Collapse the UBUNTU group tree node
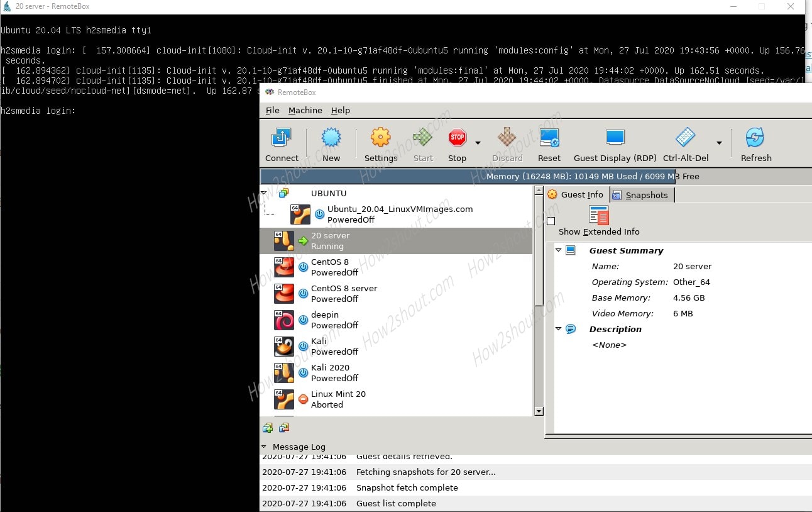Screen dimensions: 812x512 point(263,193)
